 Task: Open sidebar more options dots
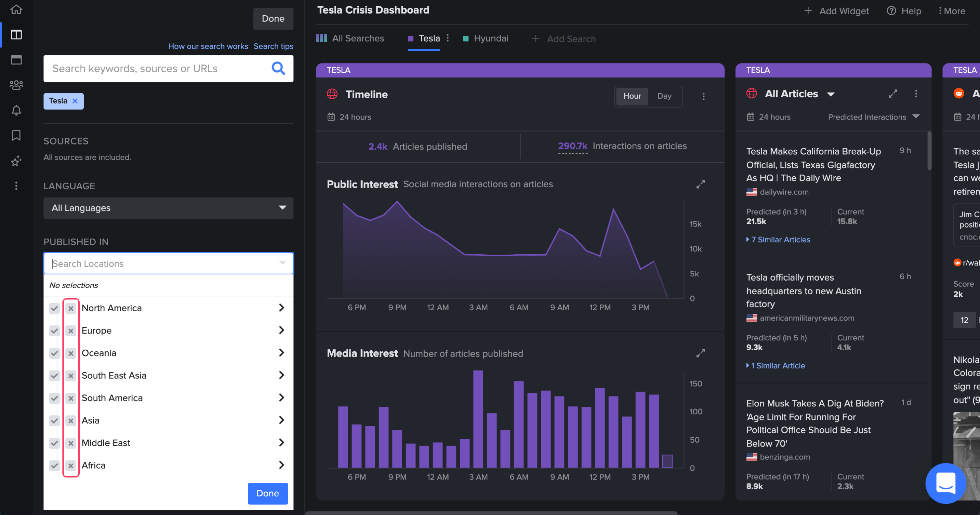click(16, 186)
